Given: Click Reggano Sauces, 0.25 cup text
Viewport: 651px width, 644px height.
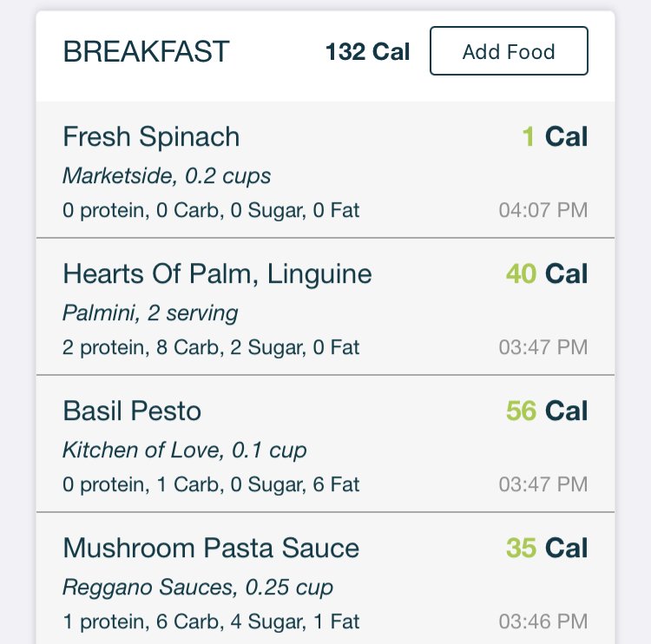Looking at the screenshot, I should [198, 587].
